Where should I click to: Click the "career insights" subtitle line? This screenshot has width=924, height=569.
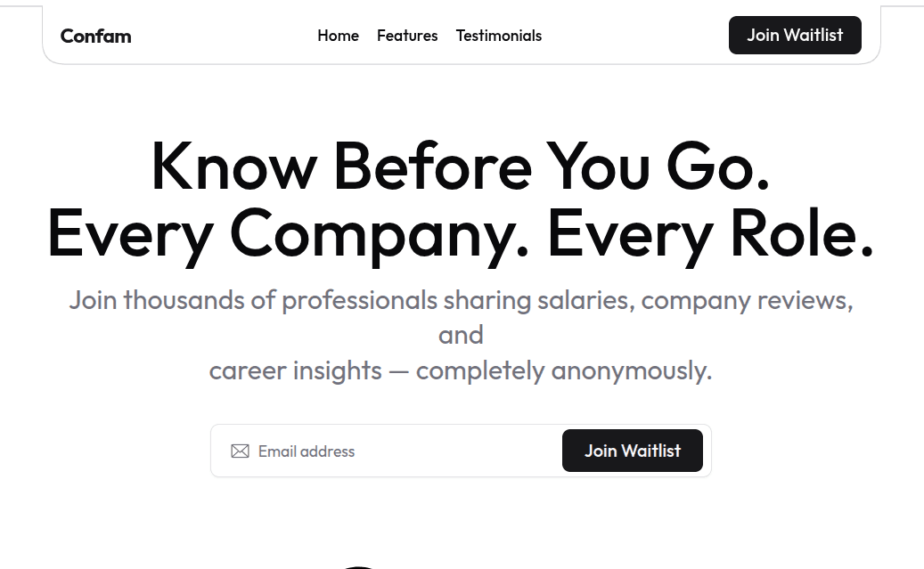tap(460, 370)
